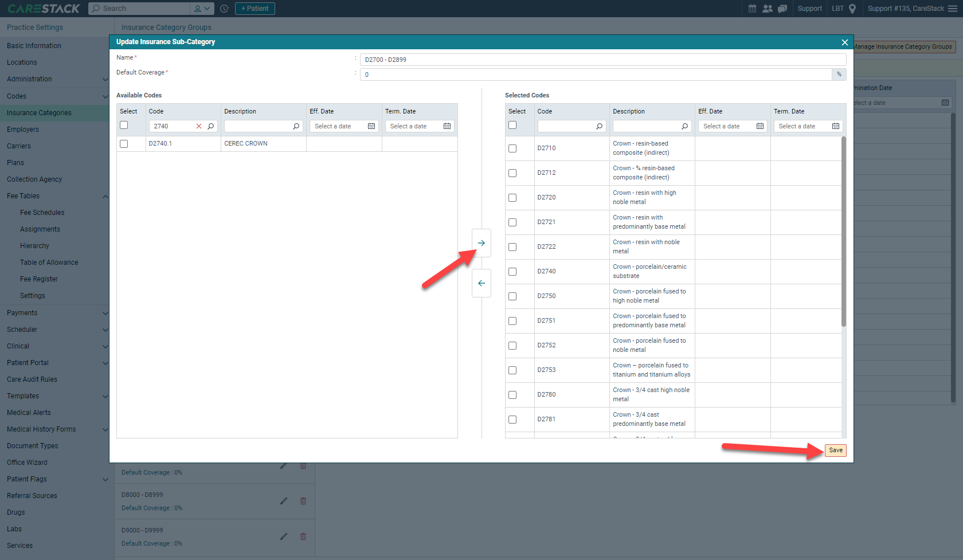Click the location pin next to LBT
963x560 pixels.
click(854, 9)
